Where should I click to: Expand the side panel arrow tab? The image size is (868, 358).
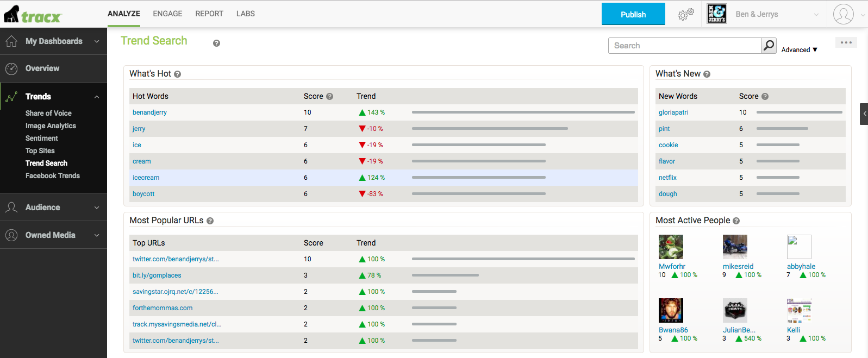coord(864,114)
